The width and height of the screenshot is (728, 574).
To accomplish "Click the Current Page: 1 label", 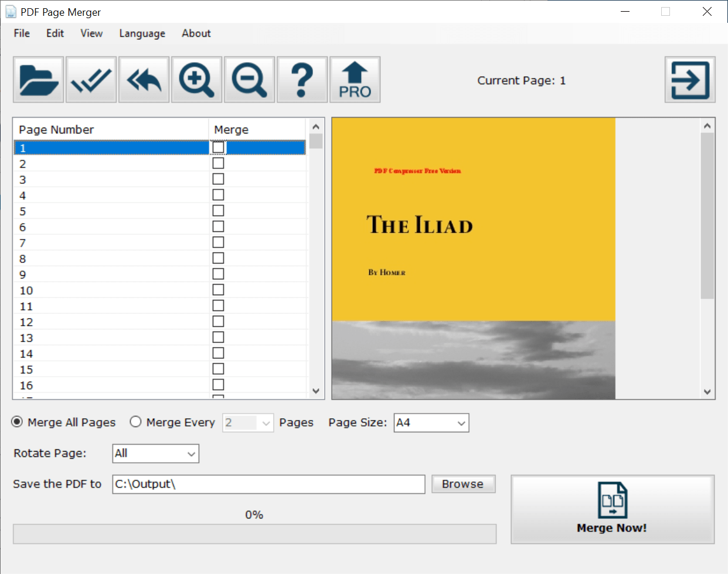I will pyautogui.click(x=522, y=80).
